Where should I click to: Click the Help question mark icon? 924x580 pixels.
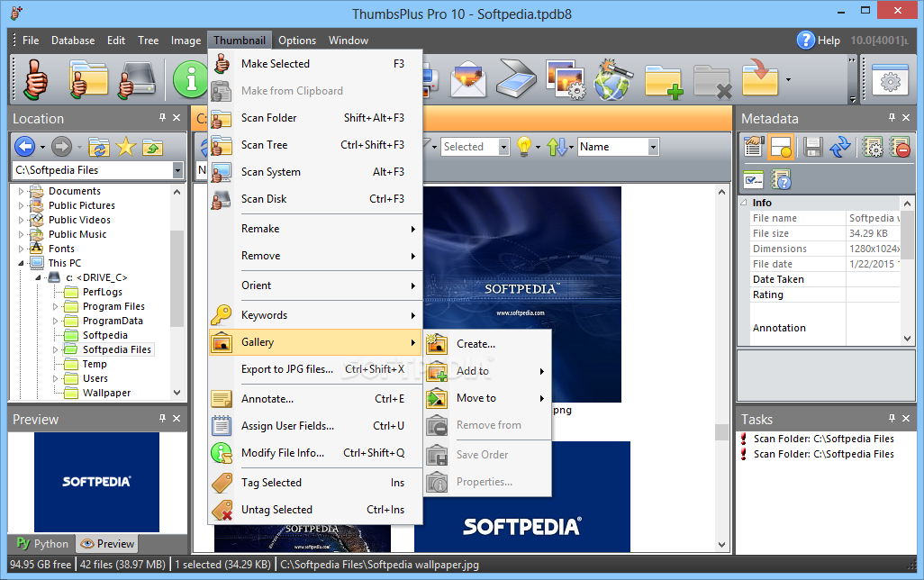[805, 41]
